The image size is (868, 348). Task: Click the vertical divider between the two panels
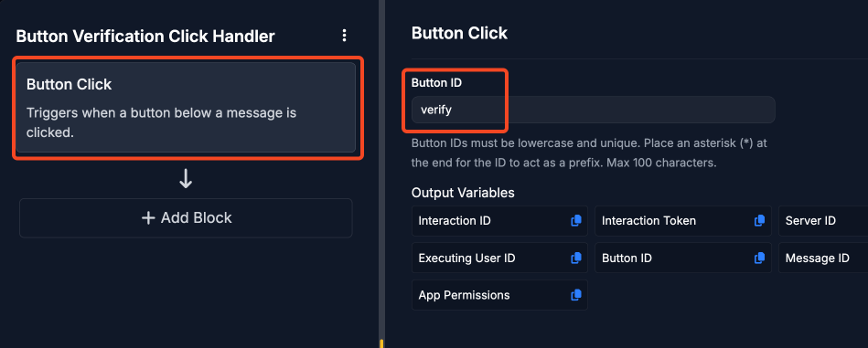pyautogui.click(x=381, y=174)
